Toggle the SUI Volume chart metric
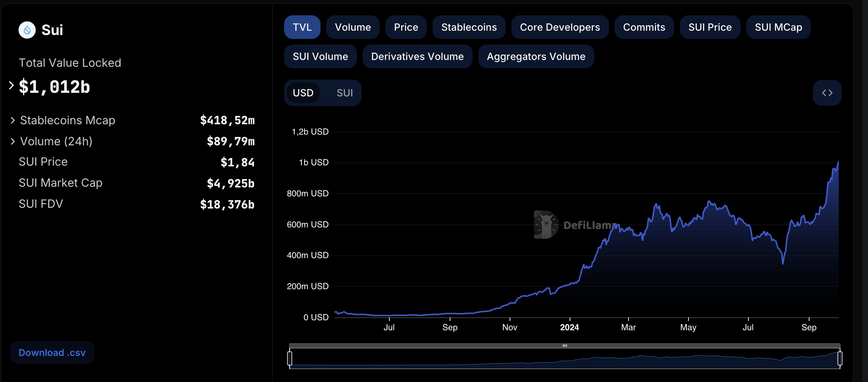868x382 pixels. [320, 56]
